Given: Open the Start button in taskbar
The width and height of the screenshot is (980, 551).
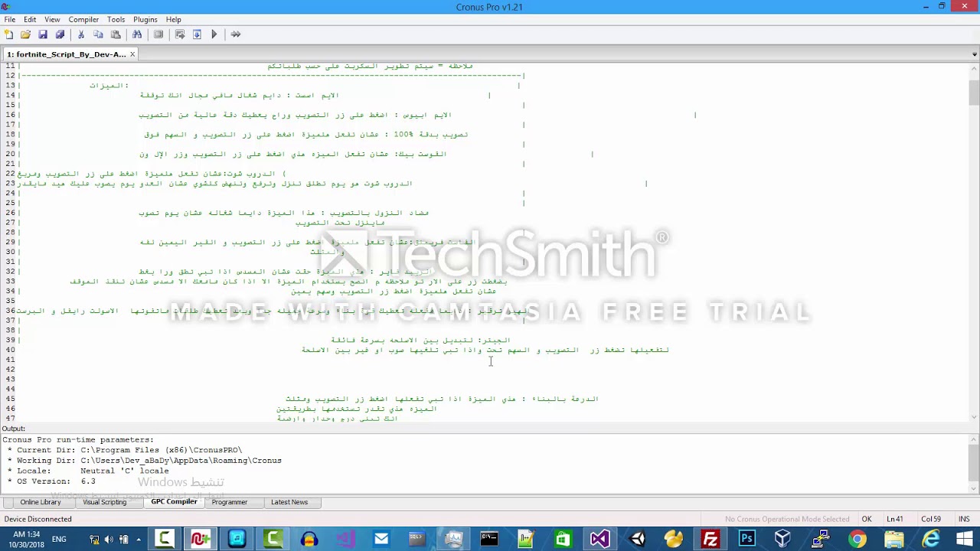Looking at the screenshot, I should click(x=965, y=539).
